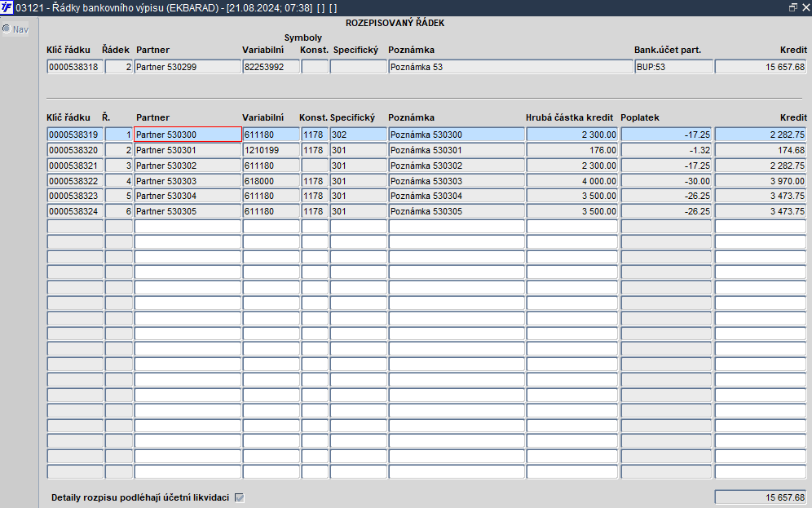Viewport: 812px width, 508px height.
Task: Click the Partner 530305 cell
Action: point(188,211)
